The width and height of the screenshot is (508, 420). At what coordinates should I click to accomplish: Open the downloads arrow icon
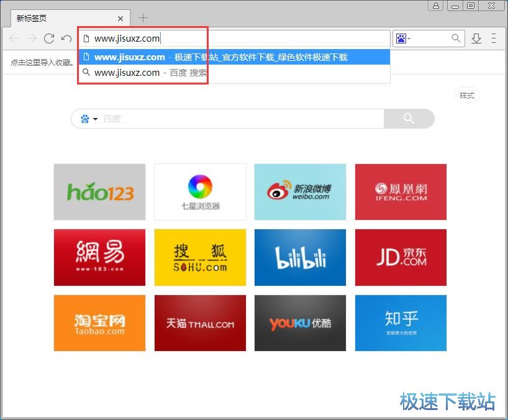[x=476, y=39]
